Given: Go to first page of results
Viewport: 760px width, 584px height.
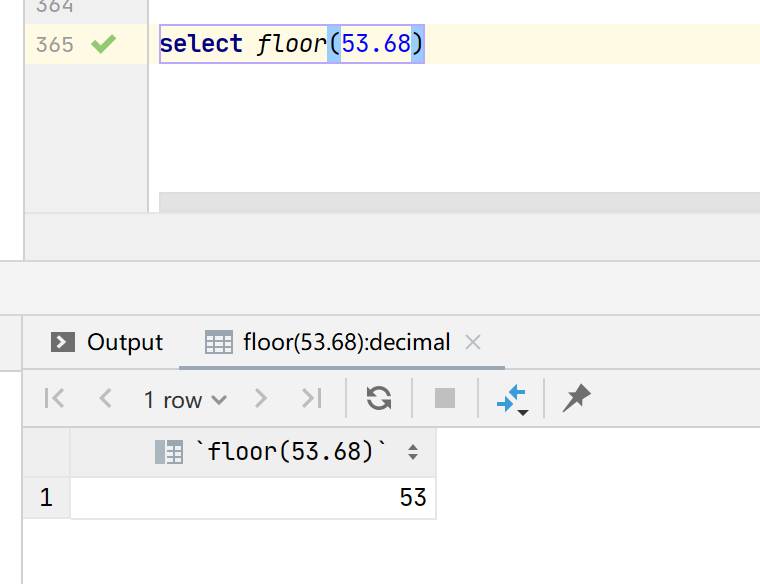Looking at the screenshot, I should 54,398.
